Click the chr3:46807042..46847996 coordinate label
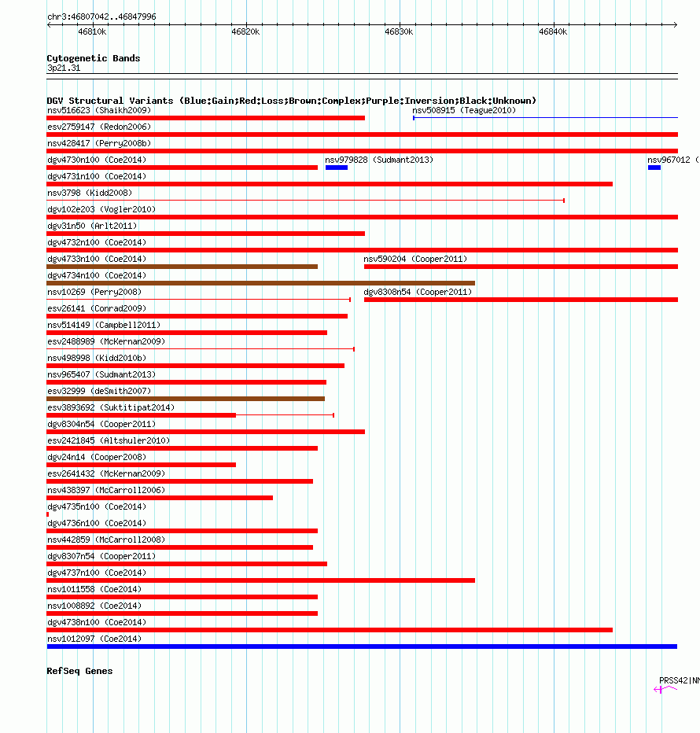 102,17
